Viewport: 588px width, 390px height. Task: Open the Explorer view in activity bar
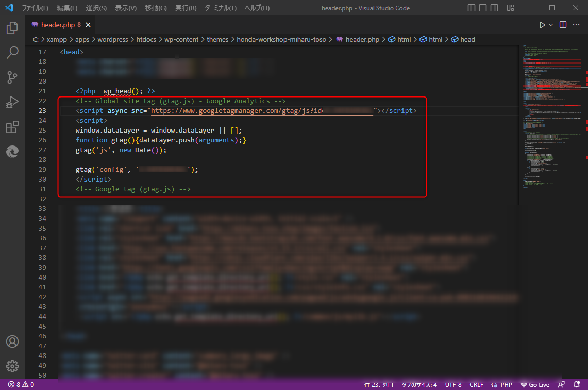pyautogui.click(x=12, y=28)
